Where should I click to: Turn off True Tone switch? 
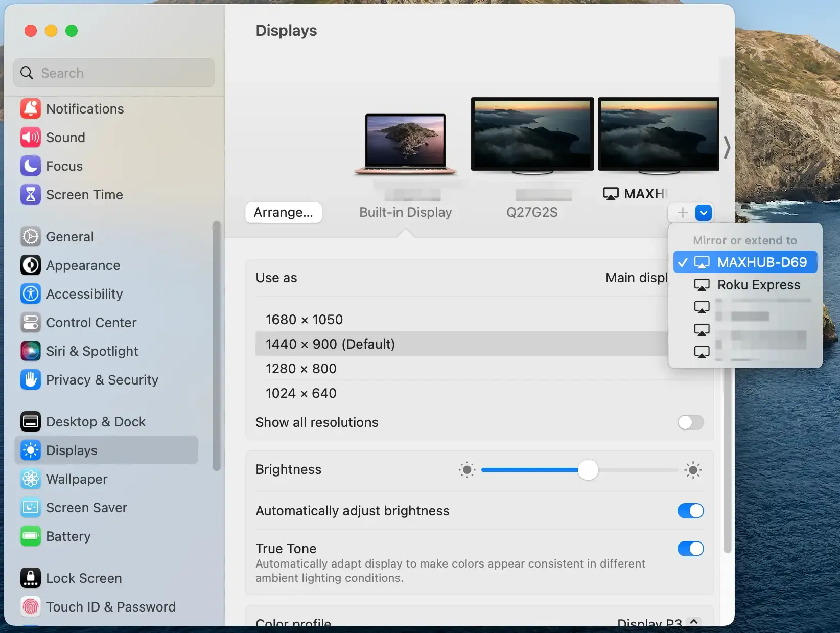tap(690, 549)
